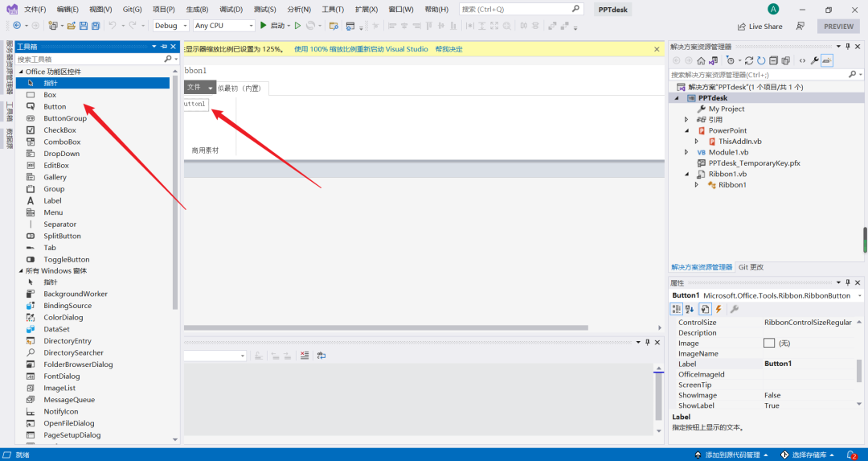
Task: Click the PREVIEW button
Action: 838,26
